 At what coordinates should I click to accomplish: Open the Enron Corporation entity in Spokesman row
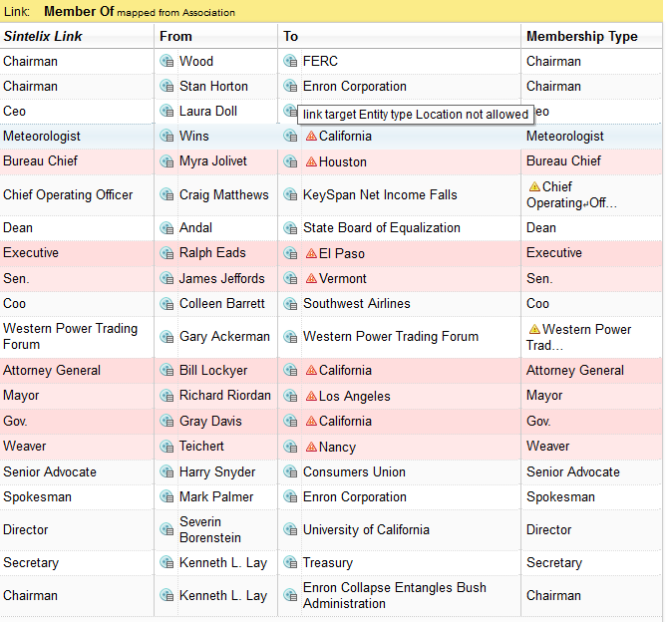click(354, 496)
